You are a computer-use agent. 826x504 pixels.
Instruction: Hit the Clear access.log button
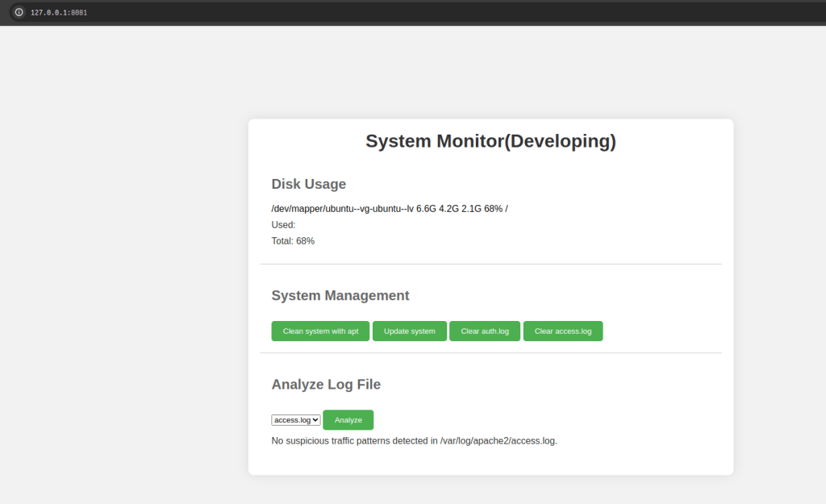pos(562,331)
